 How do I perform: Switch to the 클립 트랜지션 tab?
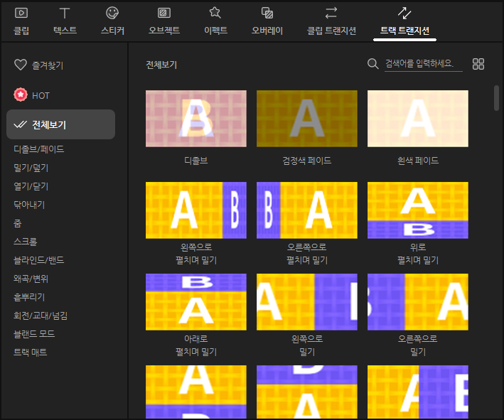point(331,20)
